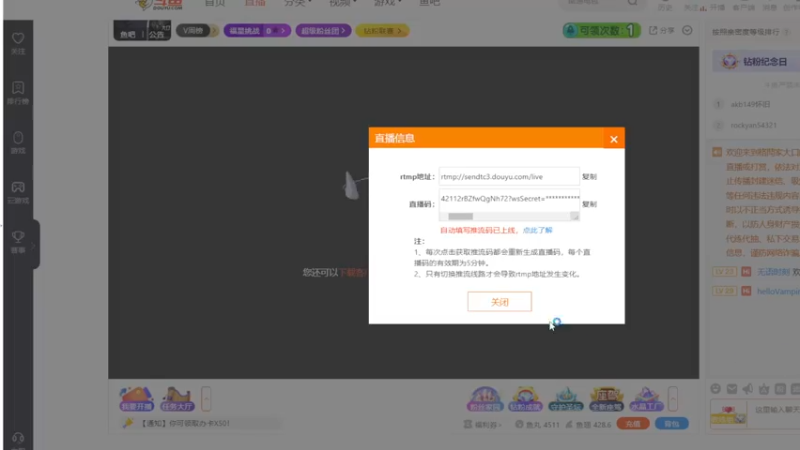Click chat username 无语时刻

click(x=773, y=272)
